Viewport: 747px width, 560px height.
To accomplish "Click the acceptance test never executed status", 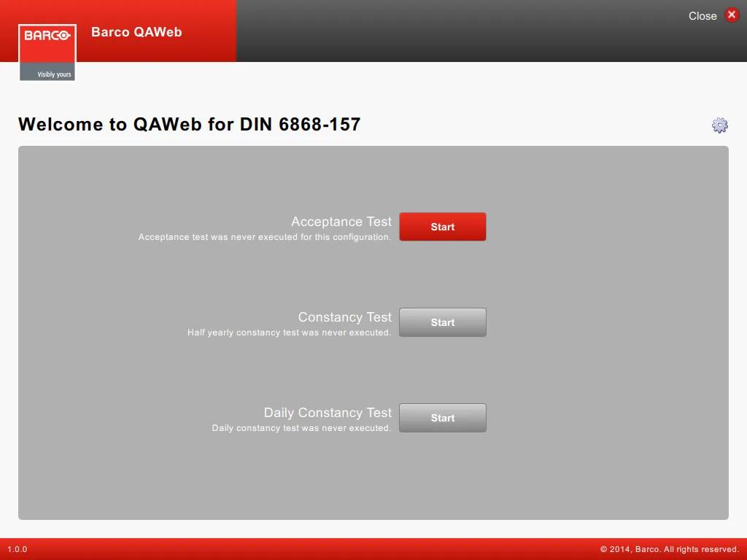I will point(265,238).
